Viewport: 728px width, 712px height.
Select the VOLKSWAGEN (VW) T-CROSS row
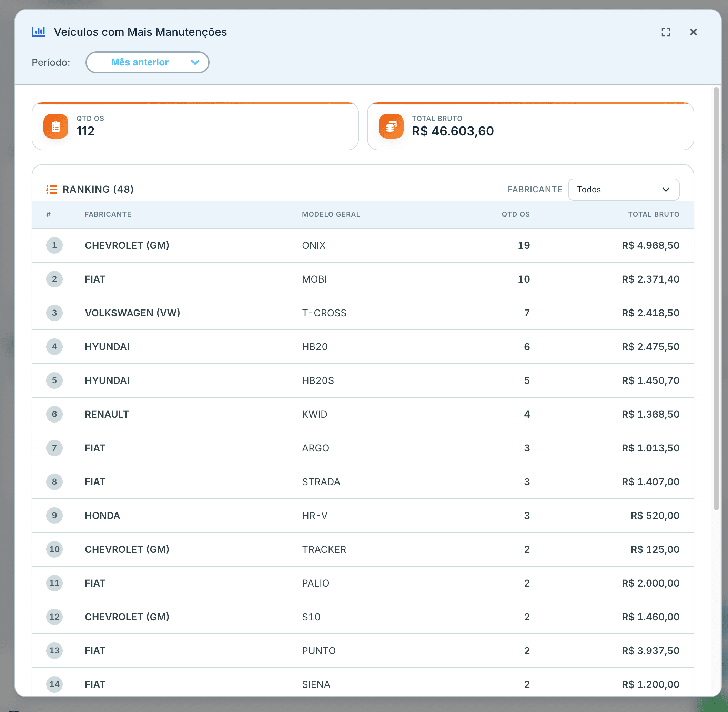click(x=363, y=313)
